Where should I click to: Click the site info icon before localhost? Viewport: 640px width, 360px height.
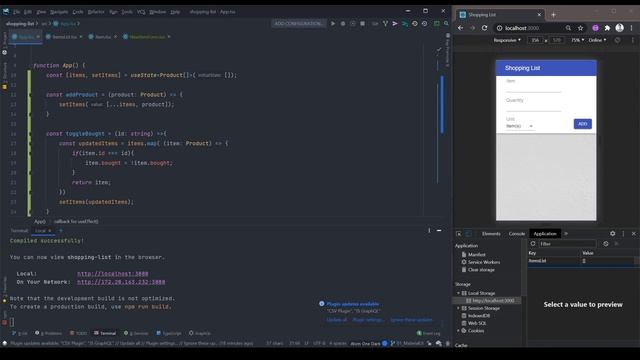[x=499, y=28]
